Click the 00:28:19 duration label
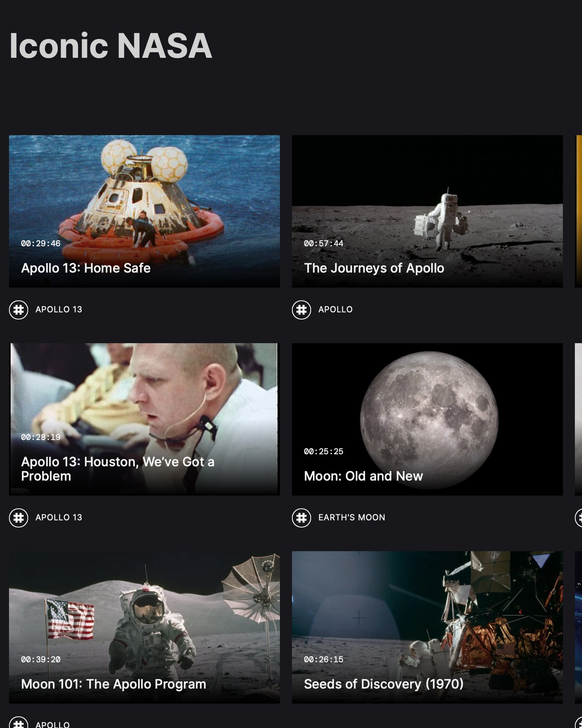 41,437
